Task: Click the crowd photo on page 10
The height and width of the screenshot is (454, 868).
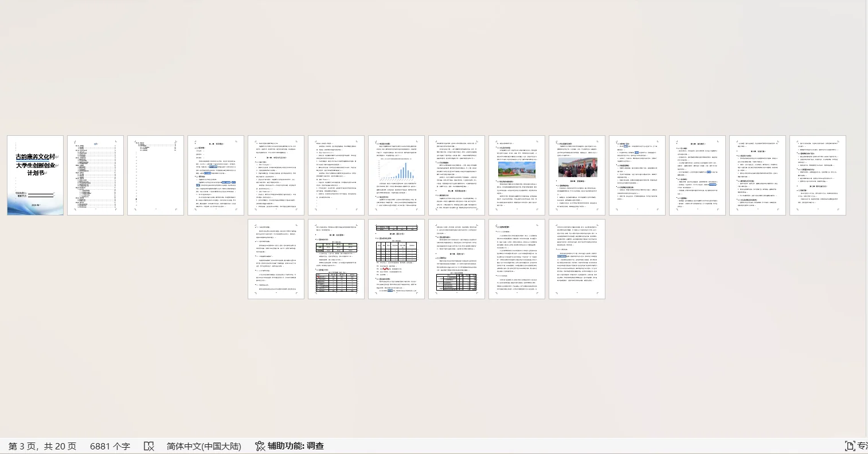Action: (578, 166)
